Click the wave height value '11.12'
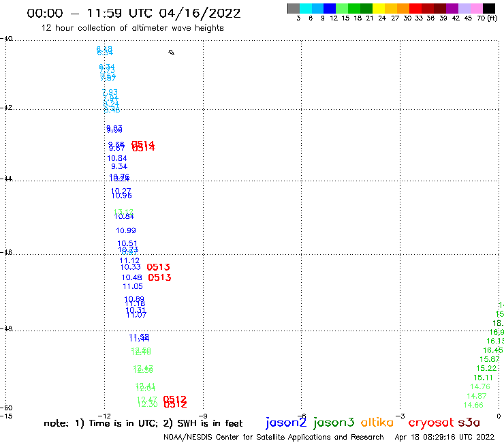The width and height of the screenshot is (504, 443). 129,260
